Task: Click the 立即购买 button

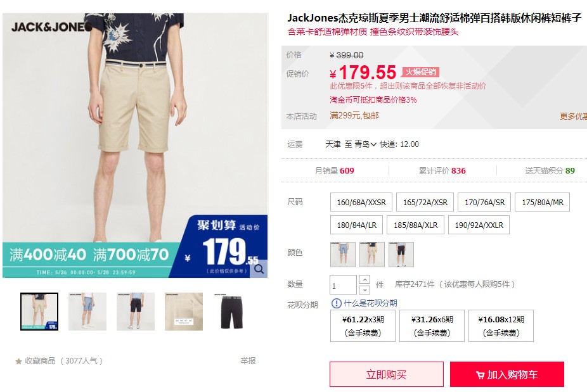Action: click(386, 374)
